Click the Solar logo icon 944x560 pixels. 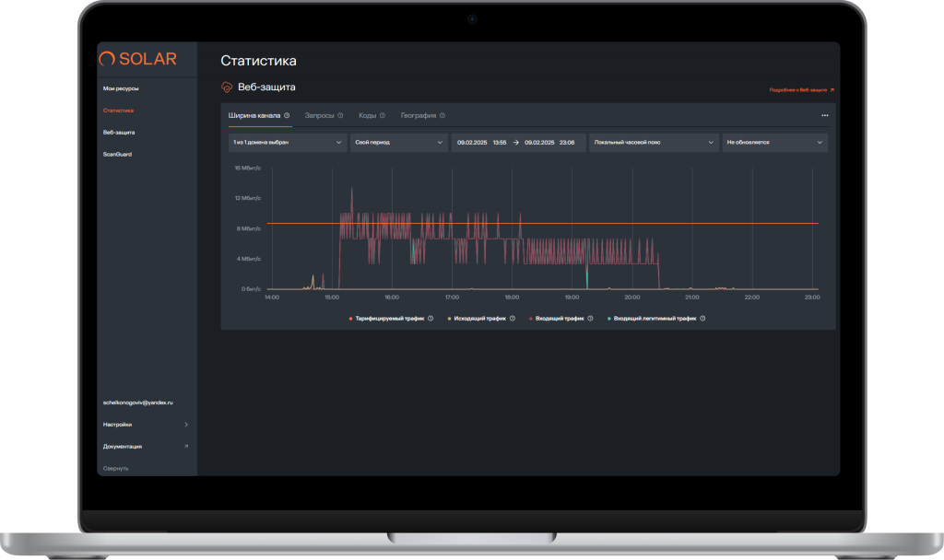pos(108,58)
